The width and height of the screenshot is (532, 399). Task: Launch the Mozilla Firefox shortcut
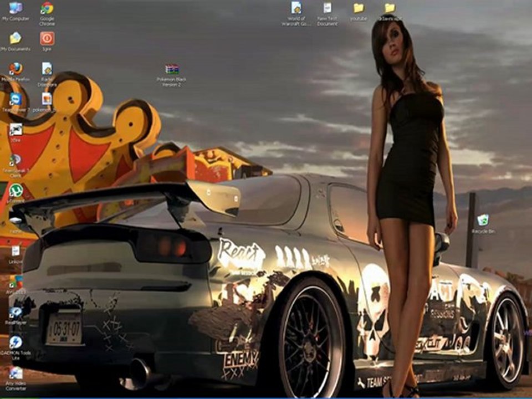click(x=16, y=69)
